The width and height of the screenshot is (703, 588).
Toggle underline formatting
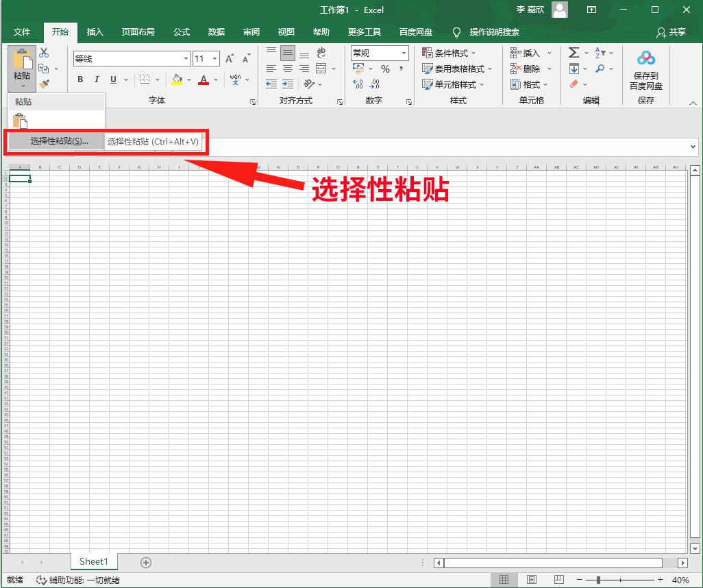click(112, 79)
